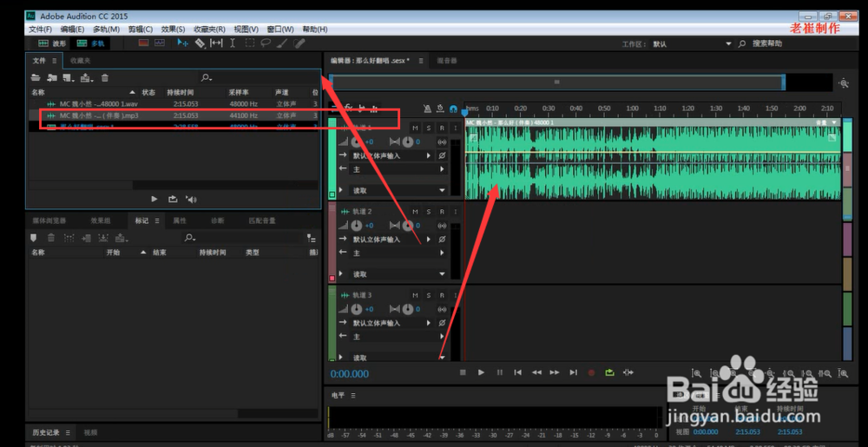Open the 帮助(H) menu

click(314, 30)
